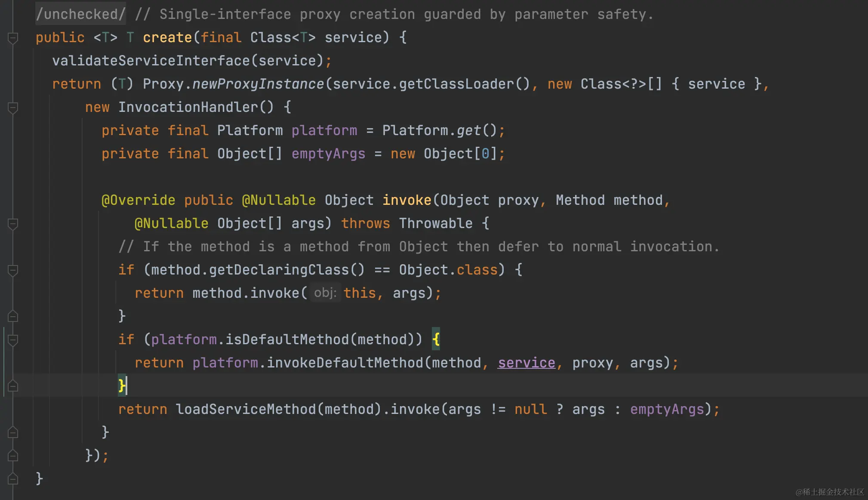Fold the isDefaultMethod if-block gutter marker
This screenshot has width=868, height=500.
pos(13,340)
